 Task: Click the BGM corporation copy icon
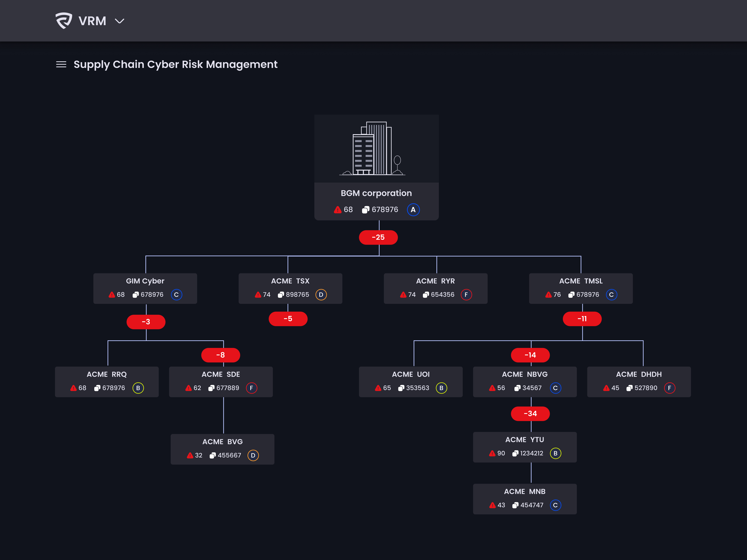(365, 210)
